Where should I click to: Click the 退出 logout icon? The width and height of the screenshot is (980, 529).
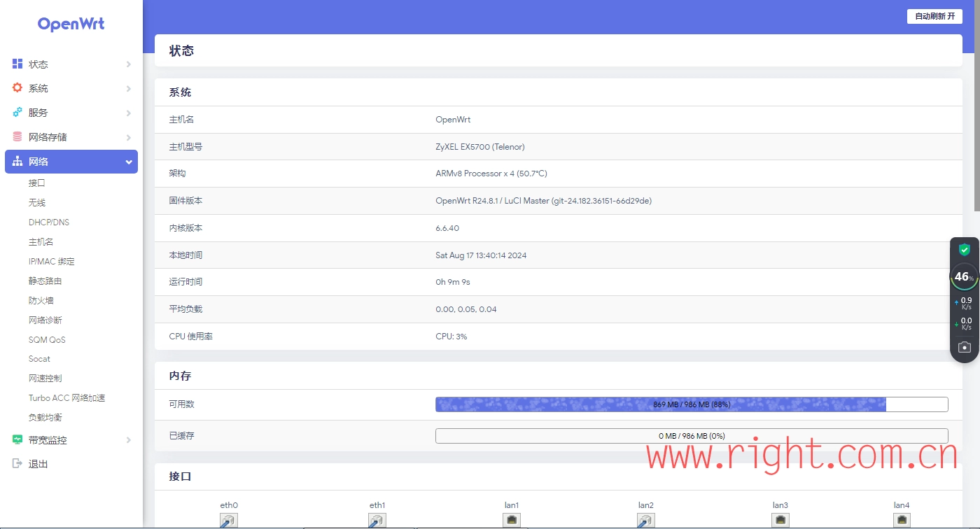pos(17,464)
